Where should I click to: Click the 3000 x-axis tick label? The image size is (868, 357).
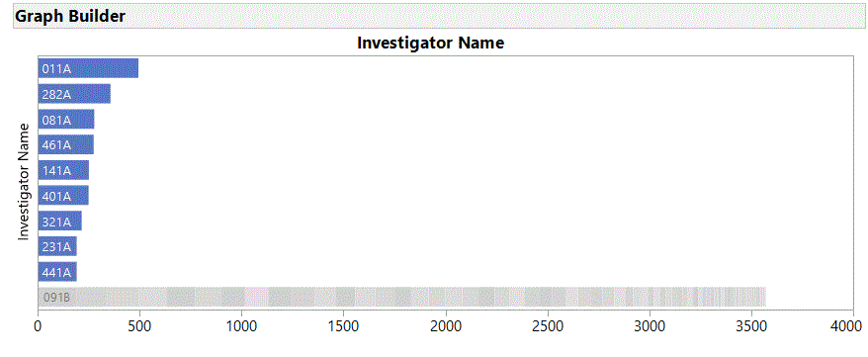point(650,325)
